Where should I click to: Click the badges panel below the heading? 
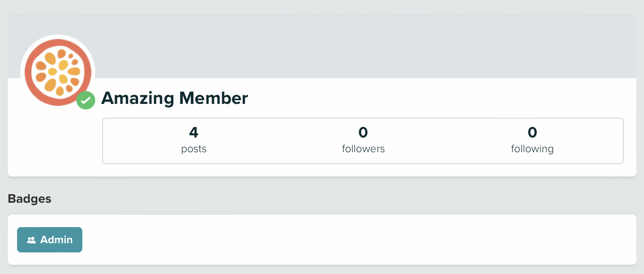322,240
